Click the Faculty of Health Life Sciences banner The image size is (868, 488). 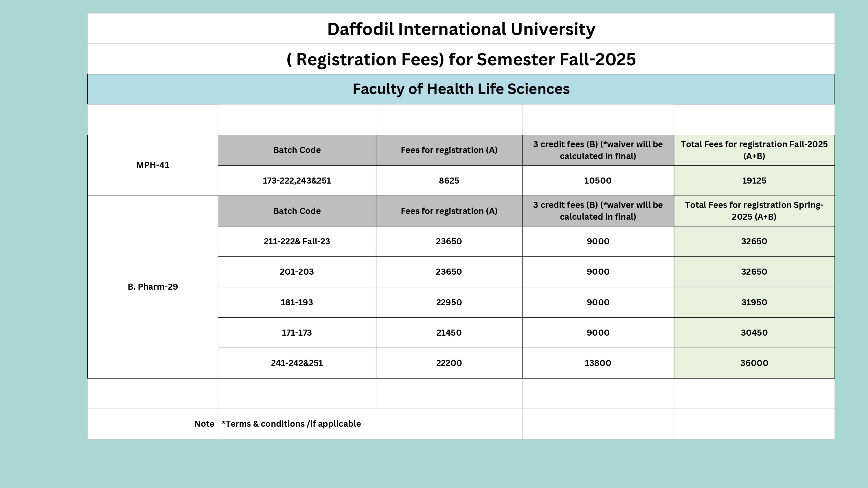click(461, 89)
